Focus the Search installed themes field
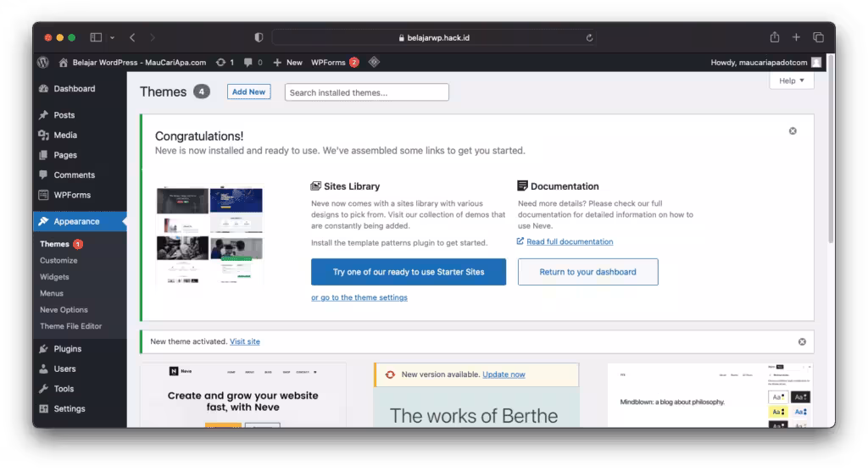The height and width of the screenshot is (471, 868). click(366, 92)
